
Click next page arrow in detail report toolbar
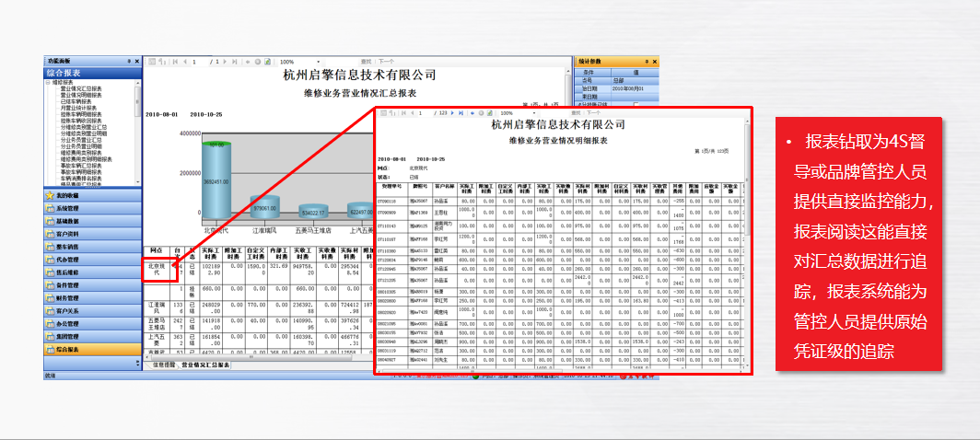[x=452, y=113]
